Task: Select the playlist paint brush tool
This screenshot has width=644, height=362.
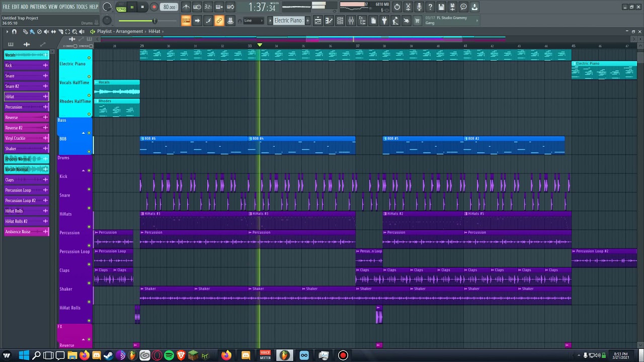Action: 32,32
